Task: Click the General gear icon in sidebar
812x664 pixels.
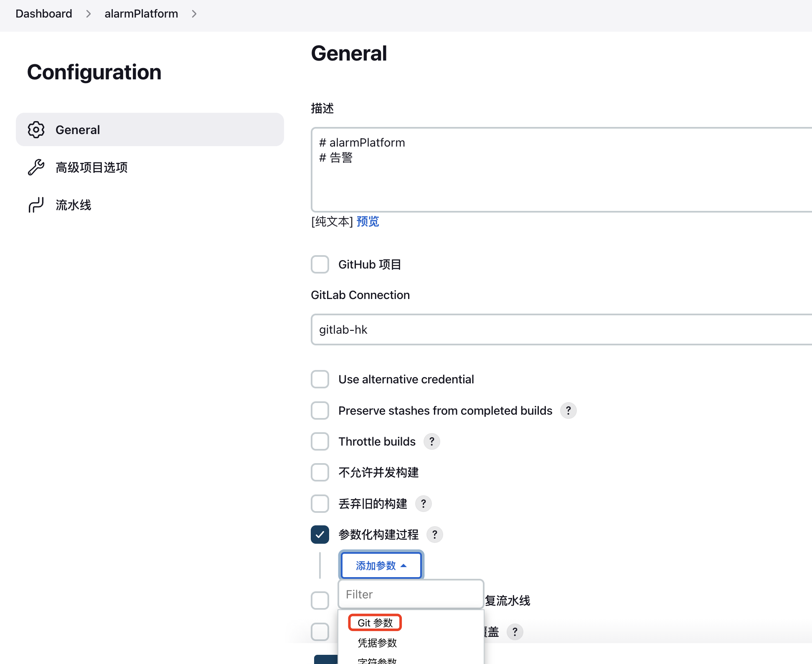Action: [x=36, y=130]
